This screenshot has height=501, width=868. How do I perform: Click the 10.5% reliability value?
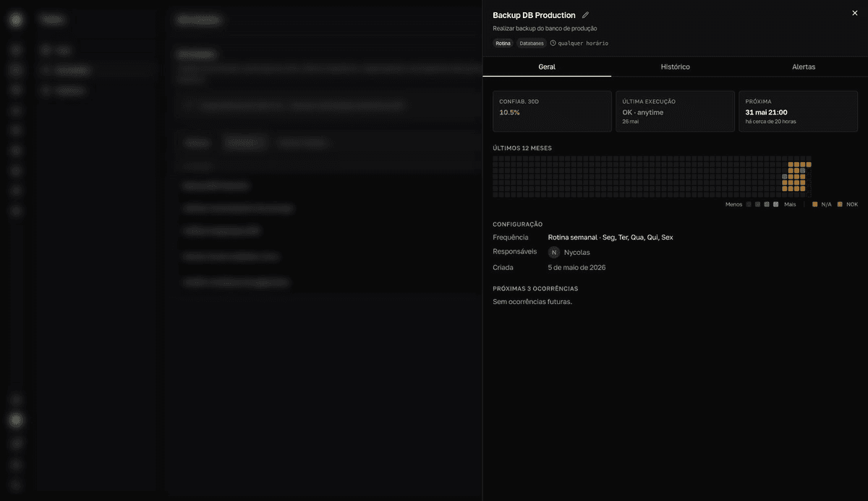pos(509,112)
